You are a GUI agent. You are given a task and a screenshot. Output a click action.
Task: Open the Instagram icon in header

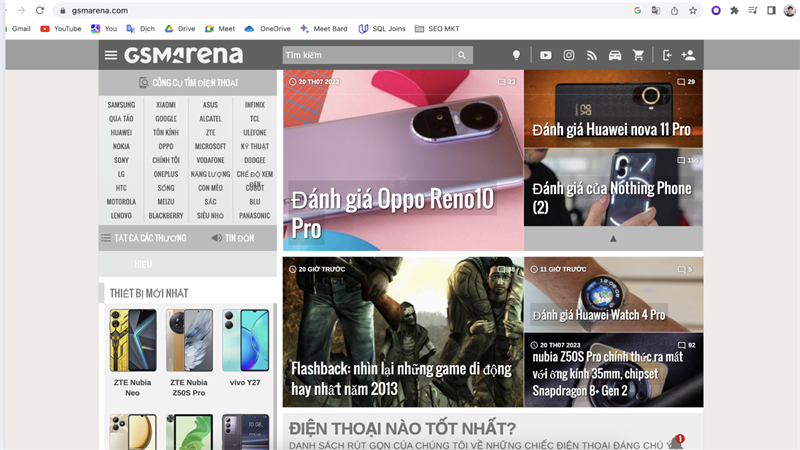click(569, 55)
